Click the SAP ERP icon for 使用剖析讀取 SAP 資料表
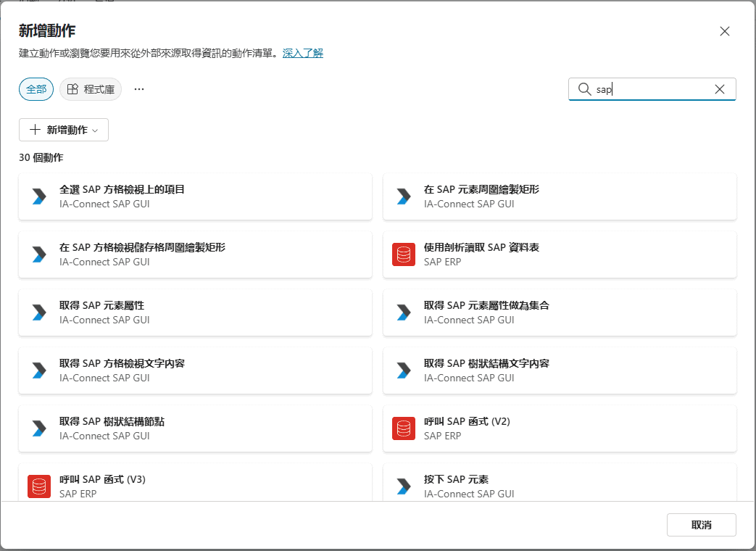Viewport: 756px width, 551px height. (x=404, y=254)
